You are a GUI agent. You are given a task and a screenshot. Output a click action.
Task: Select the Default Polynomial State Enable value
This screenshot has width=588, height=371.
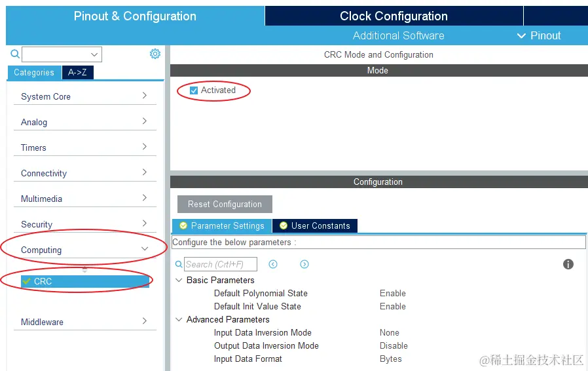(x=393, y=293)
